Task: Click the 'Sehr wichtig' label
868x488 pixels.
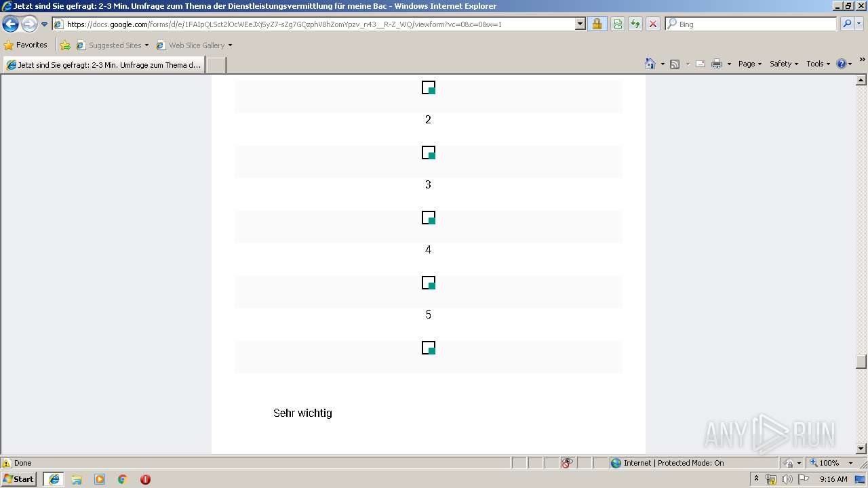Action: (x=302, y=413)
